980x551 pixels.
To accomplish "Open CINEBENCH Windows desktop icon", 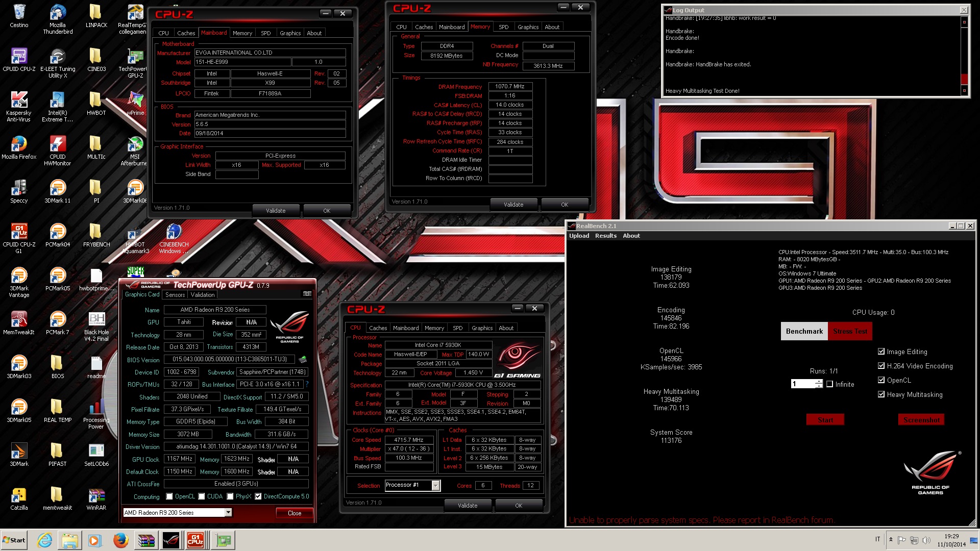I will click(x=174, y=239).
